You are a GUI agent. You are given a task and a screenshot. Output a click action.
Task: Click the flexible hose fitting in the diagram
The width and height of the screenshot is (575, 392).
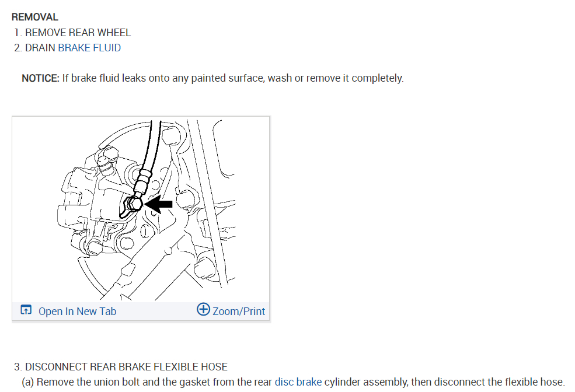click(x=142, y=182)
